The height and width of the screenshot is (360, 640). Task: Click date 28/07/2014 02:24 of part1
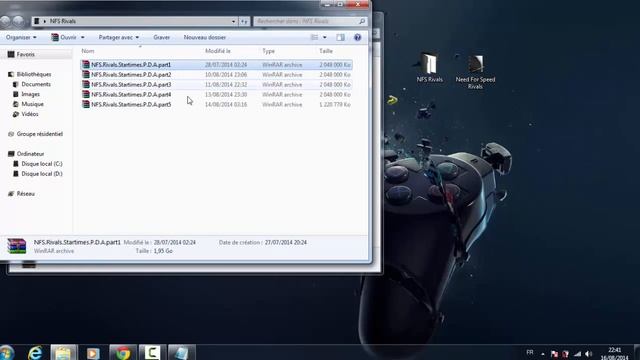click(226, 64)
